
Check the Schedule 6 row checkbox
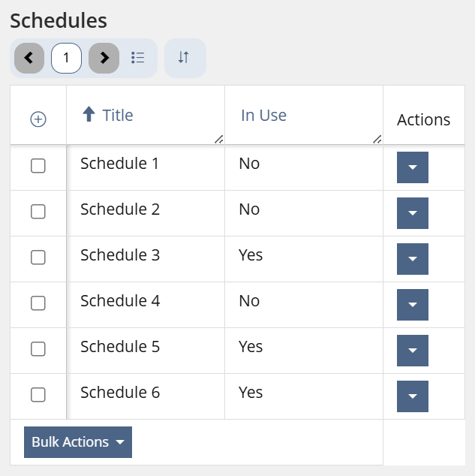click(x=38, y=395)
